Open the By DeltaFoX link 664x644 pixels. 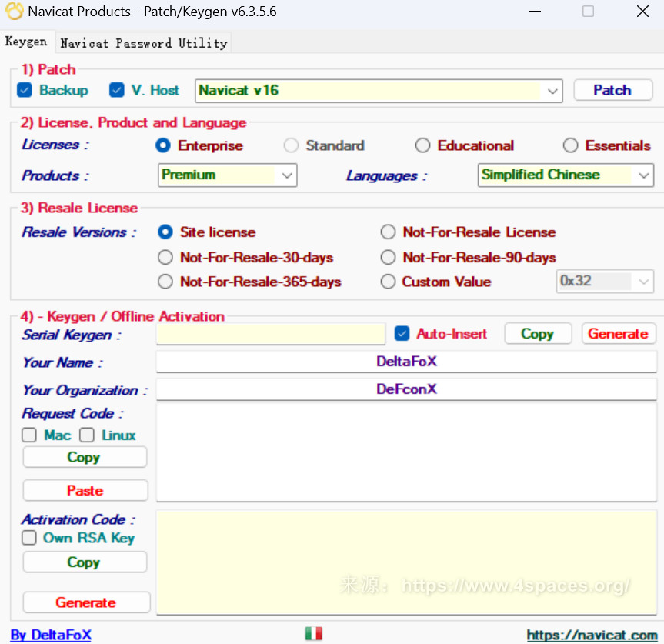(x=51, y=636)
